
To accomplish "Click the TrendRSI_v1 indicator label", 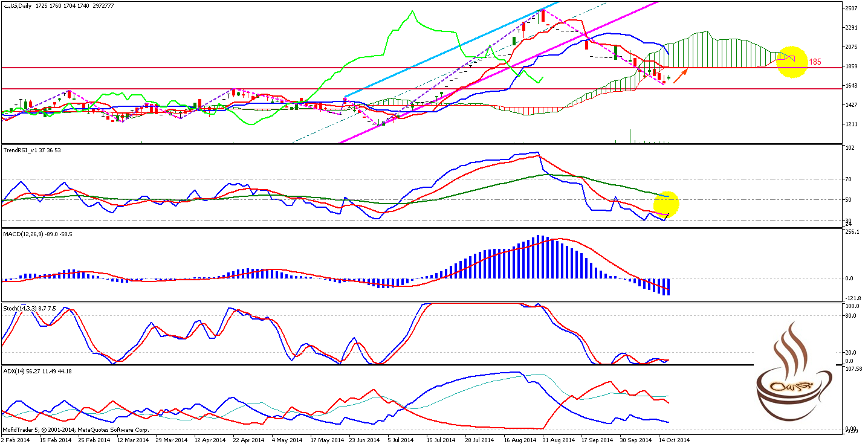I will pyautogui.click(x=31, y=150).
